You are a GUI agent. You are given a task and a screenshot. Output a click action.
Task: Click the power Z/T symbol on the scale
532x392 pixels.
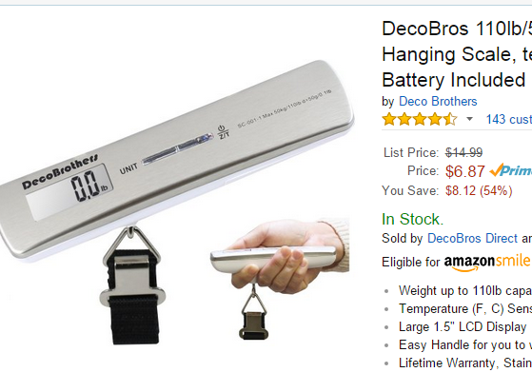223,131
